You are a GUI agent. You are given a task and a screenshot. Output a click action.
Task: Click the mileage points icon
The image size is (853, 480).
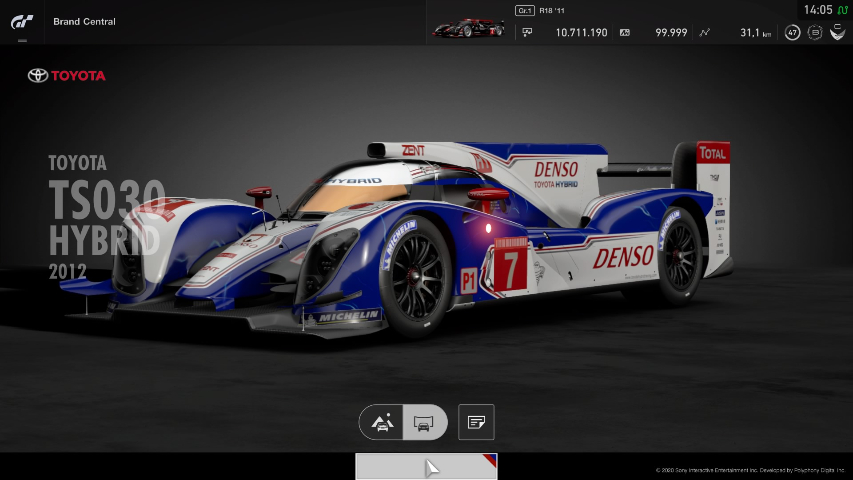(625, 33)
